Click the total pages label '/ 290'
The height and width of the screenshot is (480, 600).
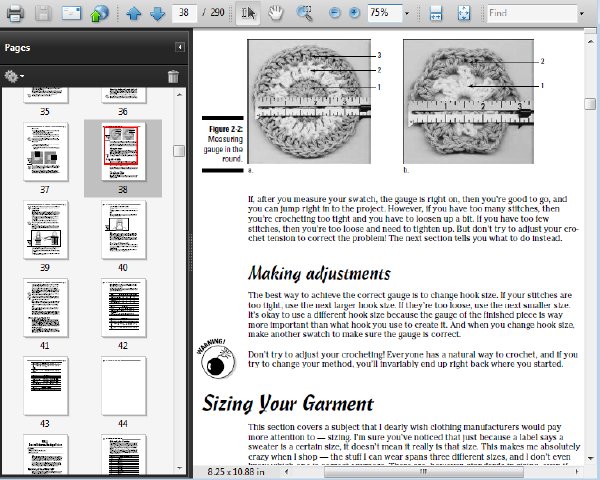[x=214, y=13]
